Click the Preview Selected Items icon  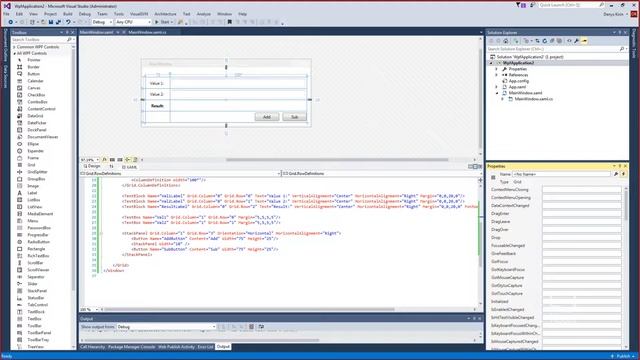coord(584,41)
